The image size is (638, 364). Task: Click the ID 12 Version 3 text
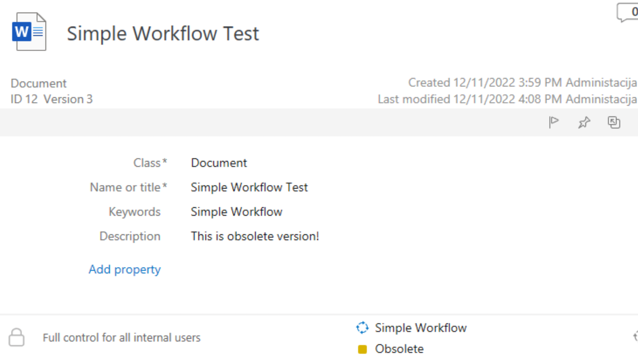(x=52, y=99)
